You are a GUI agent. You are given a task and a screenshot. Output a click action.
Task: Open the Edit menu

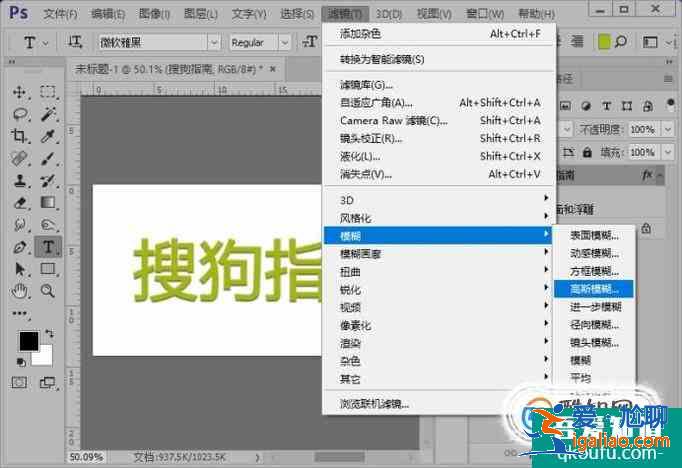coord(108,14)
